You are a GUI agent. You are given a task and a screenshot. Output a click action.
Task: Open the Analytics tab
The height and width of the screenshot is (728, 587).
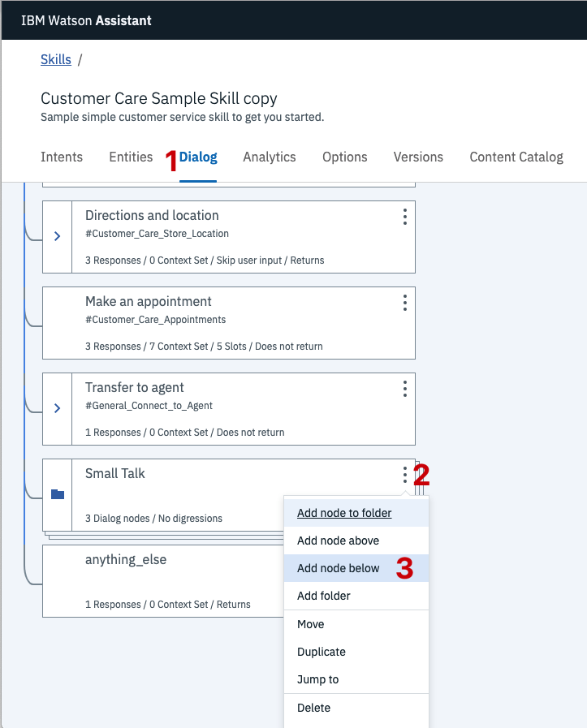270,157
